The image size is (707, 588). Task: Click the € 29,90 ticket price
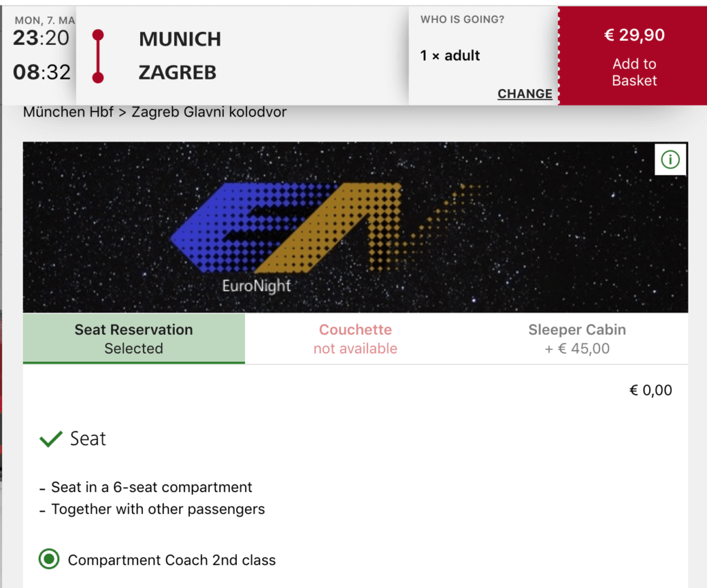(634, 36)
